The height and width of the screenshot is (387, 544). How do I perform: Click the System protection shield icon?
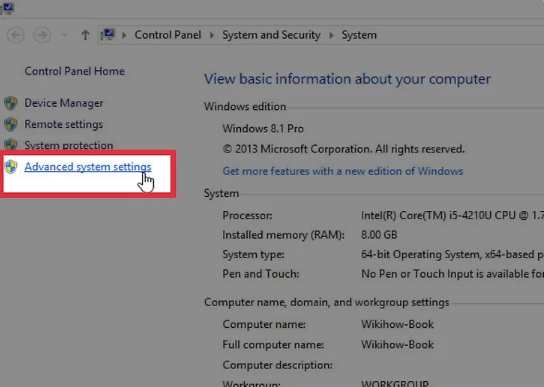point(11,144)
